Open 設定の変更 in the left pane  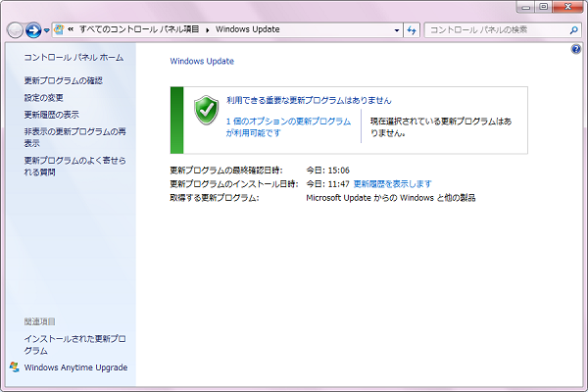click(44, 97)
